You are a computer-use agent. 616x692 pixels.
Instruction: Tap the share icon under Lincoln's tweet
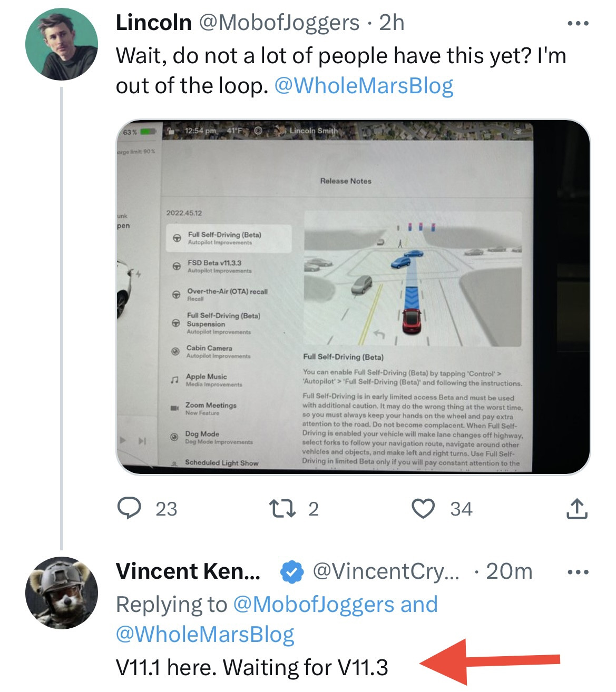coord(577,508)
